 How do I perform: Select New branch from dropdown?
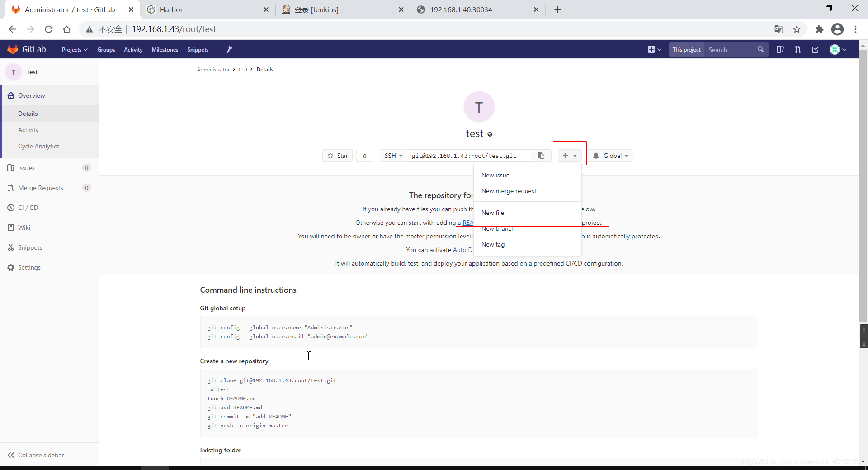pos(527,228)
